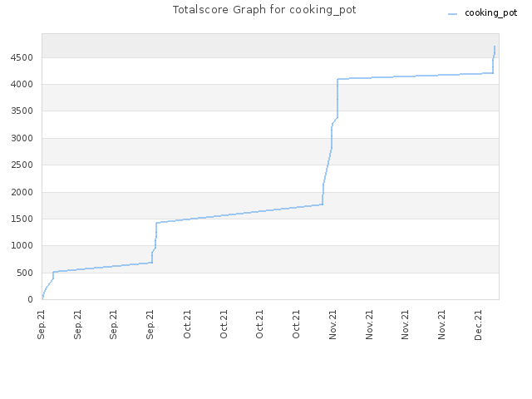Viewport: 532px width, 399px height.
Task: Click the 1500 y-axis label
Action: click(x=22, y=219)
